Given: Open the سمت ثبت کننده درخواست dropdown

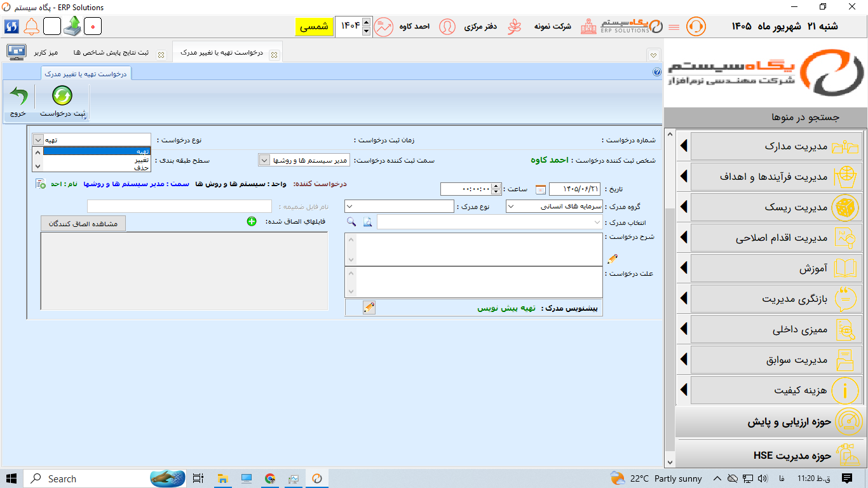Looking at the screenshot, I should click(264, 161).
